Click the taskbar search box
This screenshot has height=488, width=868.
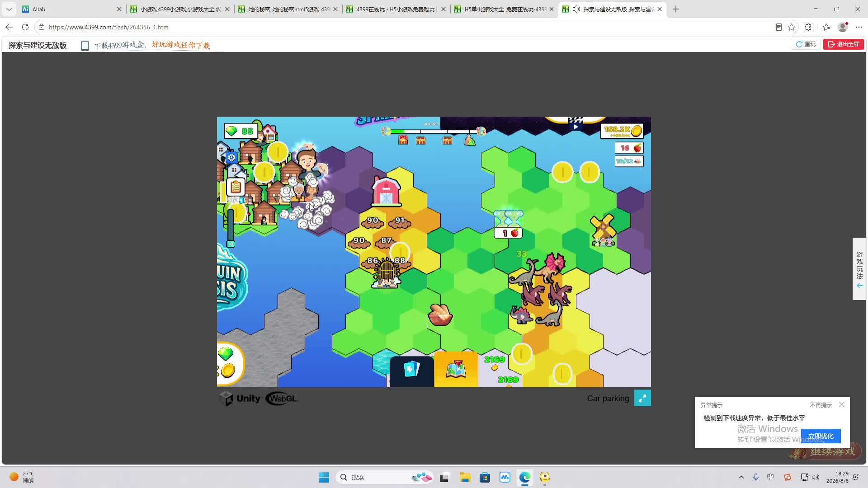click(385, 477)
